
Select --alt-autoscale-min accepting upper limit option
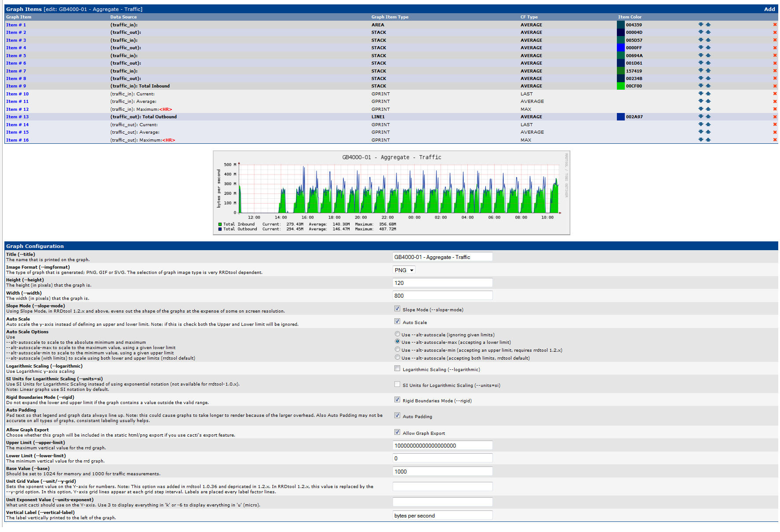pyautogui.click(x=397, y=350)
